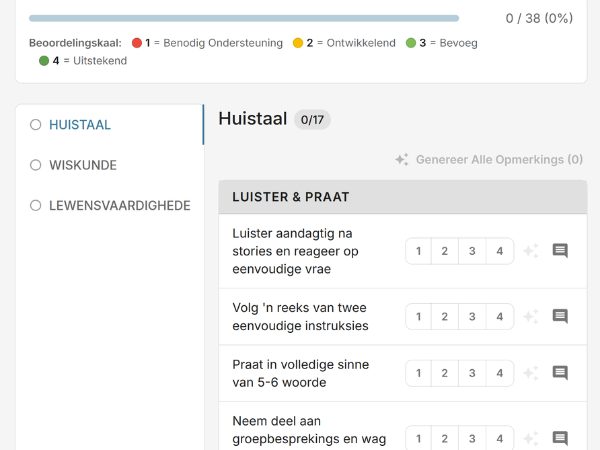Rate 'Volg 'n reeks van twee' as 2
The image size is (600, 450).
click(x=445, y=316)
